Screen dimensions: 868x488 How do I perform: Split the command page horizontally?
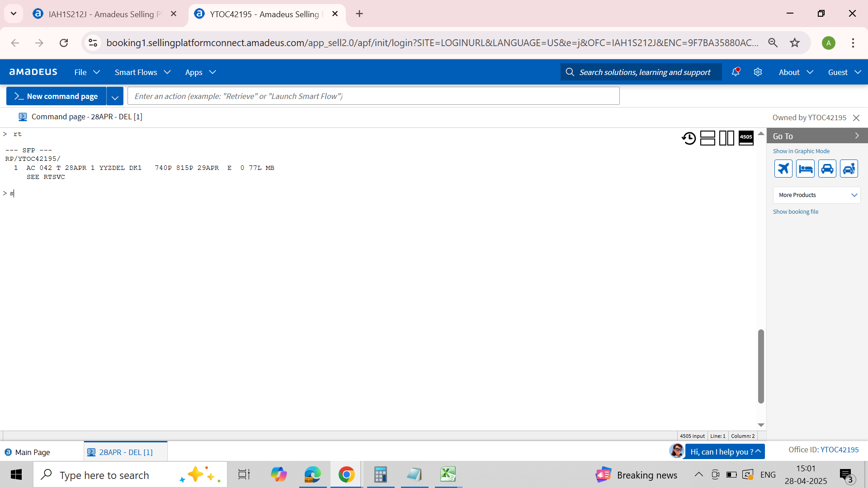708,138
